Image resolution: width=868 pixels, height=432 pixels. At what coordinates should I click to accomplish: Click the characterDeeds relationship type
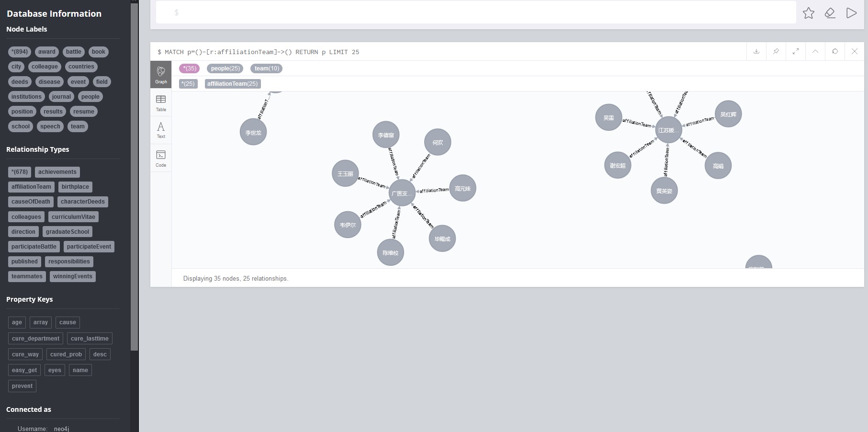point(83,202)
